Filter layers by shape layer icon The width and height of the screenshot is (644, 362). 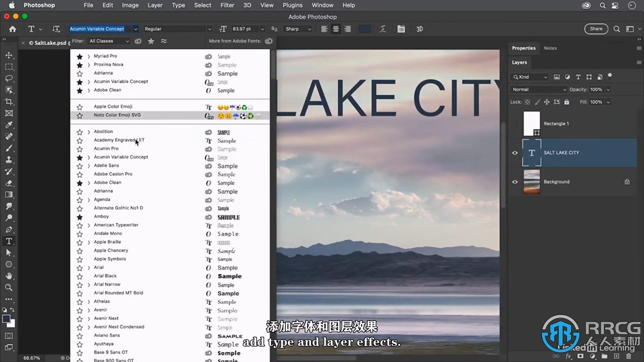point(589,77)
